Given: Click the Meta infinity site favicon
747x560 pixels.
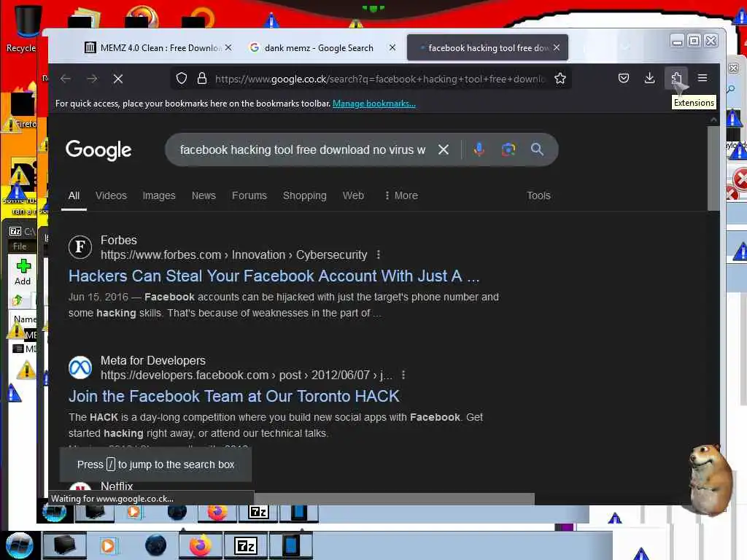Looking at the screenshot, I should 80,367.
